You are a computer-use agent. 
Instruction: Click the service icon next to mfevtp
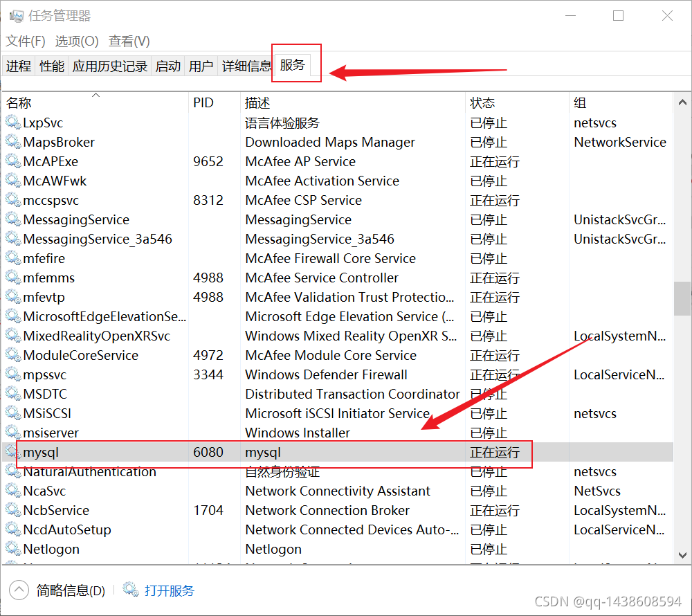point(12,297)
